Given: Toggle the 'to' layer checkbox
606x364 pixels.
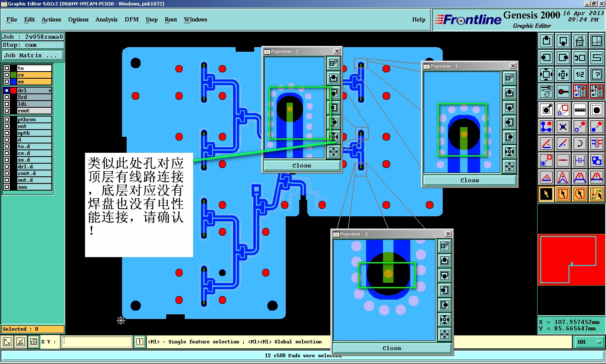Looking at the screenshot, I should (7, 68).
